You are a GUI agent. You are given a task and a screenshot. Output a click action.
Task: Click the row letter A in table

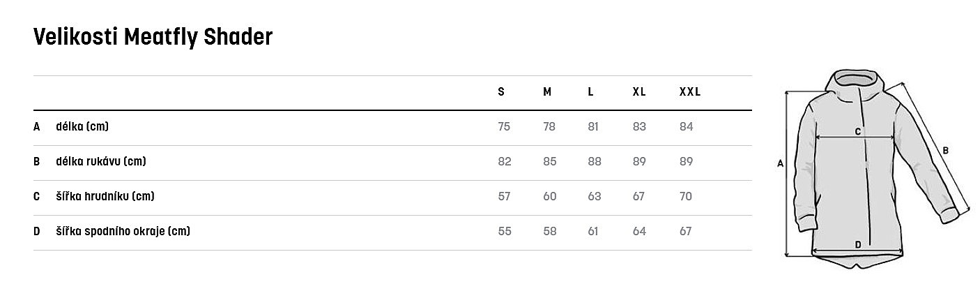click(36, 127)
